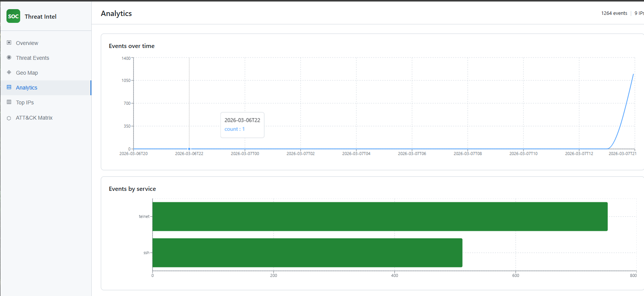Navigate to Top IPs page
This screenshot has width=644, height=296.
pos(25,102)
